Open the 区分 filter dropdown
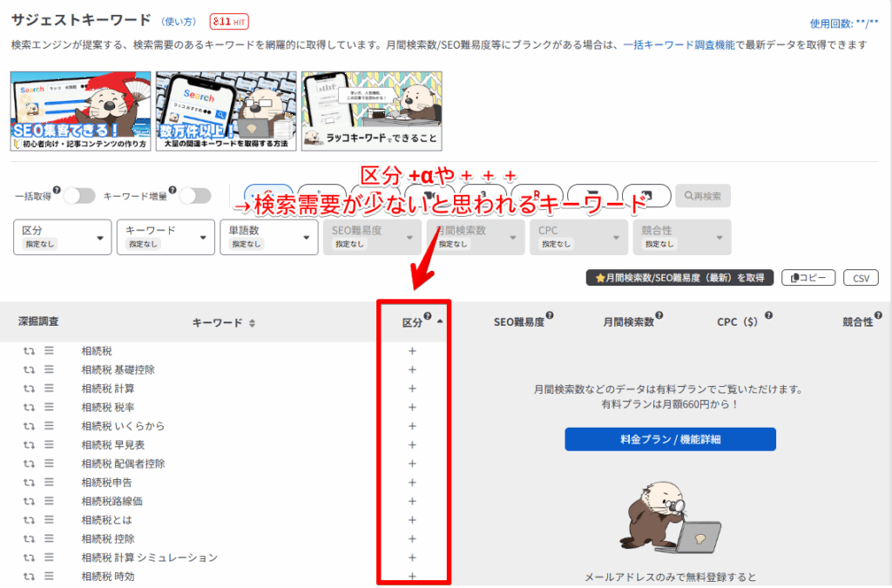 (62, 237)
